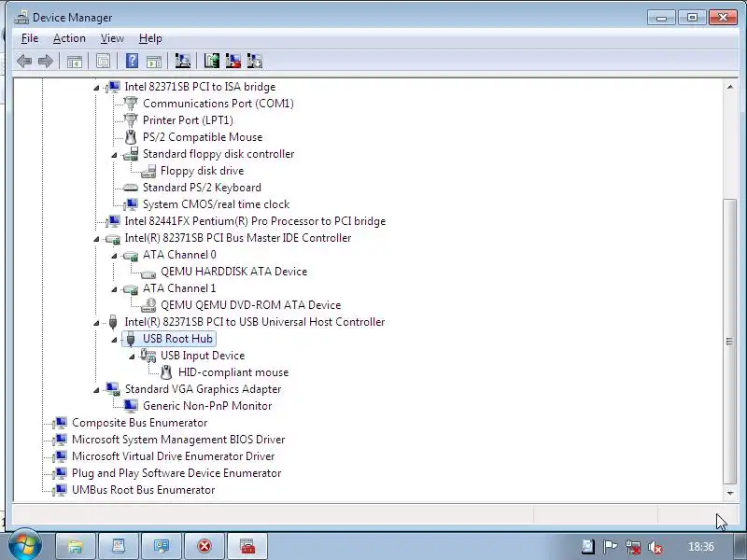Select the Composite Bus Enumerator entry
This screenshot has width=747, height=560.
click(139, 423)
